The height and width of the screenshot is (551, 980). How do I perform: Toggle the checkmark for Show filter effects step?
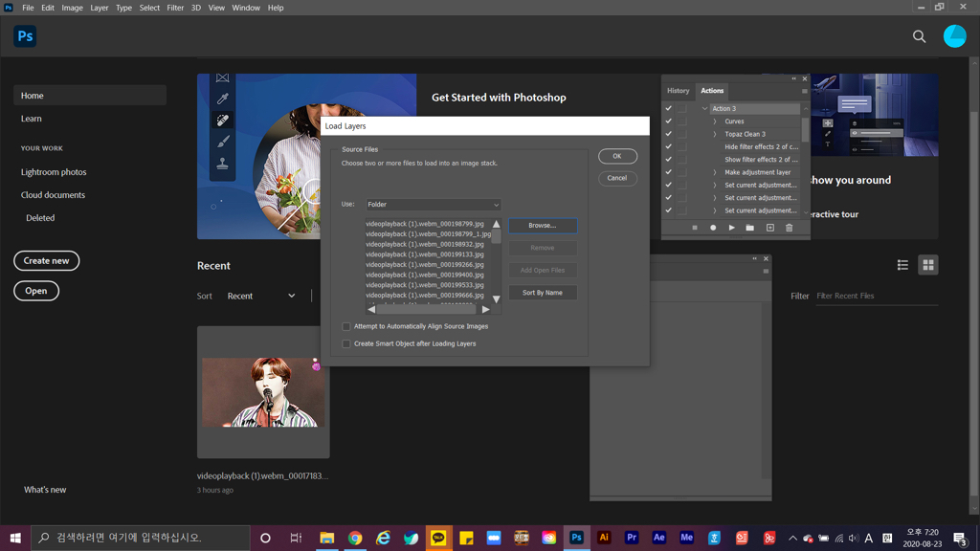coord(668,160)
